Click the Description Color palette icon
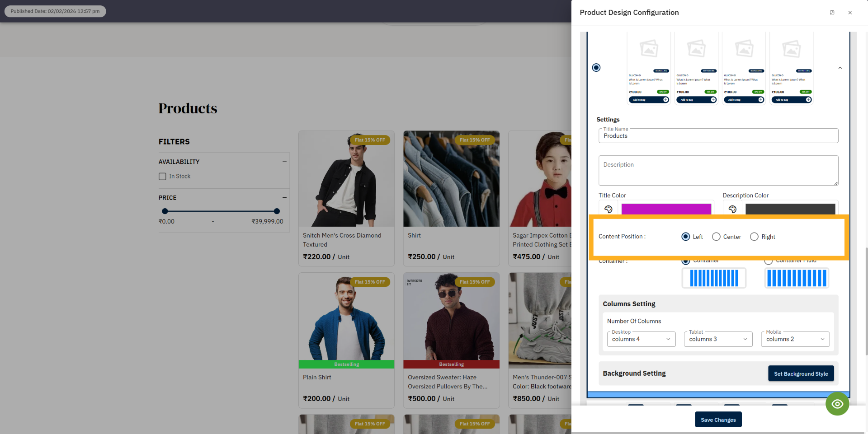Image resolution: width=868 pixels, height=434 pixels. [x=732, y=209]
